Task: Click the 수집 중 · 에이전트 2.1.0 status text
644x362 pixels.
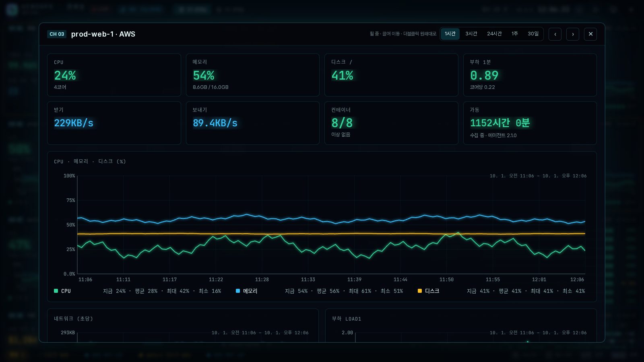Action: (493, 136)
